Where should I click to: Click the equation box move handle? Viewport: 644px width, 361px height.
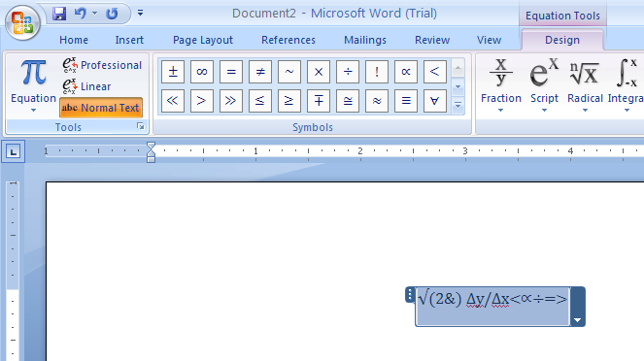point(410,295)
